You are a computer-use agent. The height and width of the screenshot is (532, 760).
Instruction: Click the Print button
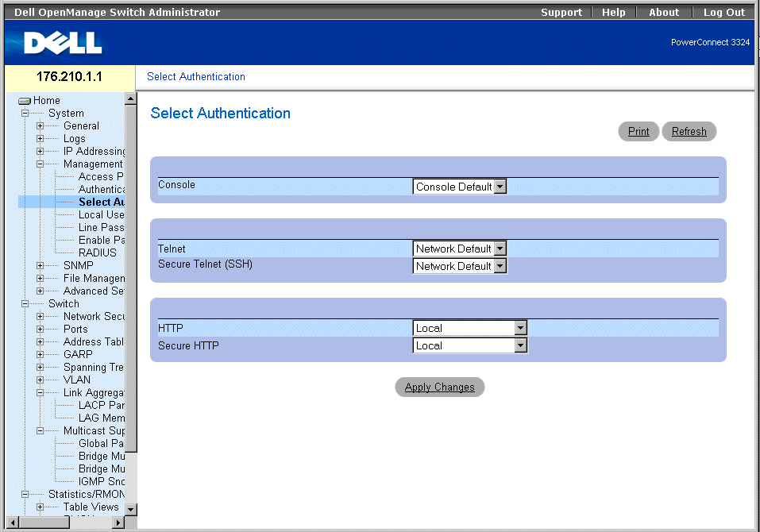pyautogui.click(x=638, y=131)
